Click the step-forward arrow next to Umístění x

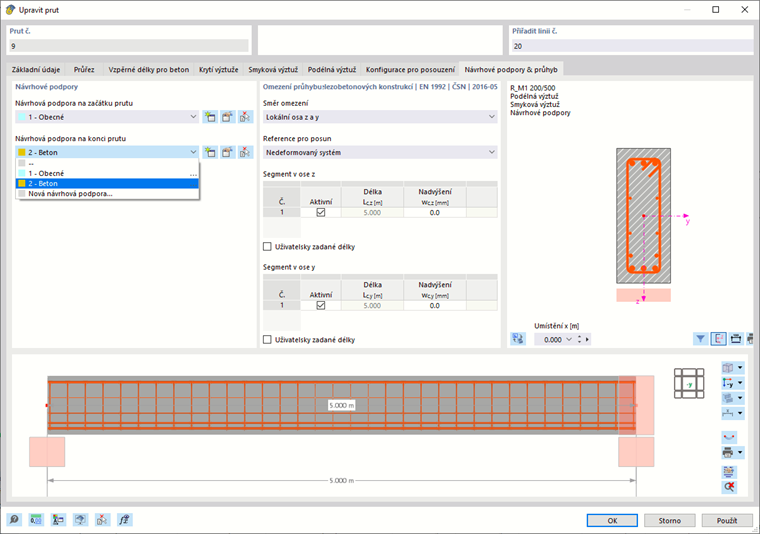[x=587, y=339]
